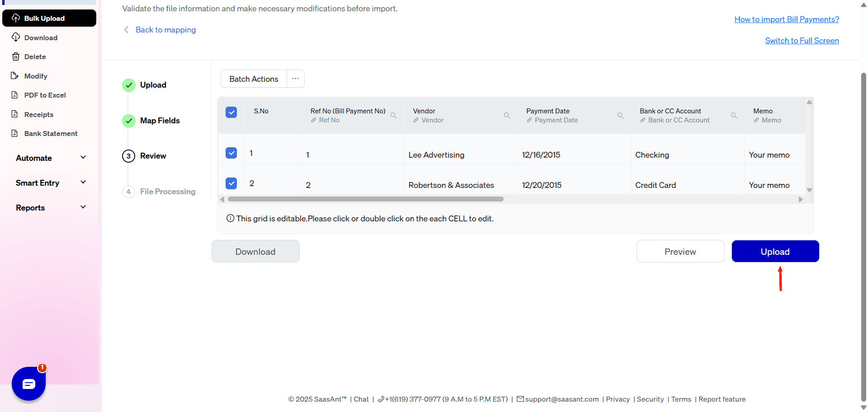This screenshot has width=868, height=412.
Task: Click the Chat footer link
Action: (x=361, y=399)
